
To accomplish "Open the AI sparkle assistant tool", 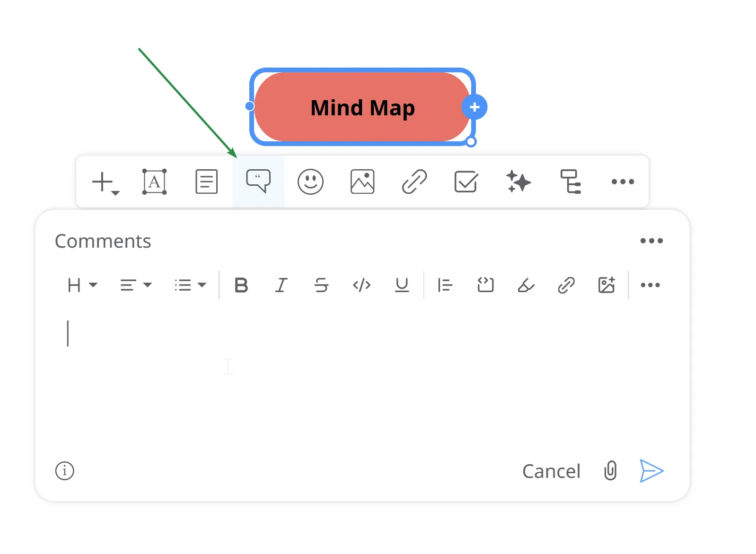I will 518,182.
